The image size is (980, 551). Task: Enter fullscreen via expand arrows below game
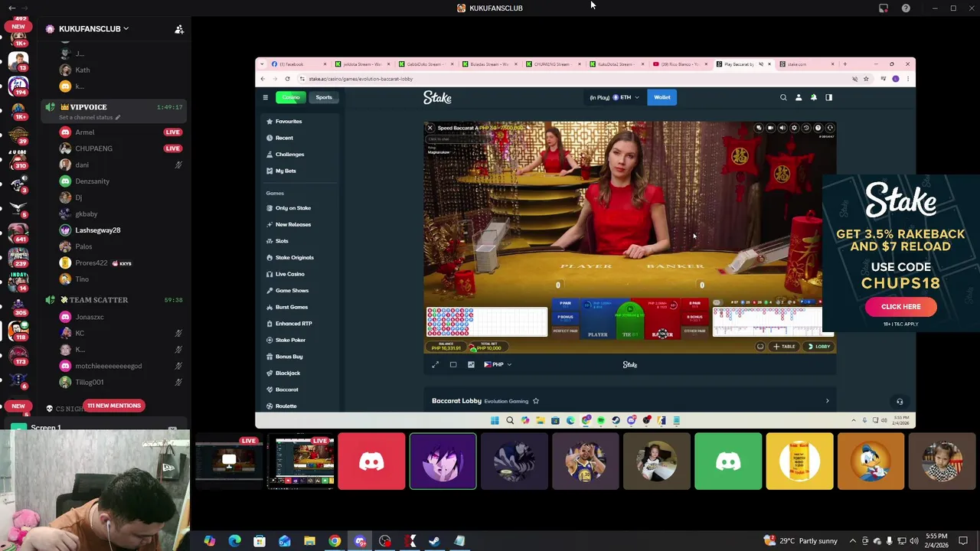[436, 364]
